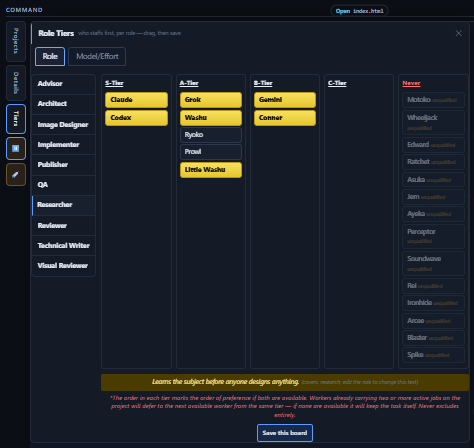This screenshot has width=474, height=448.
Task: Switch to the Role tab
Action: 50,56
